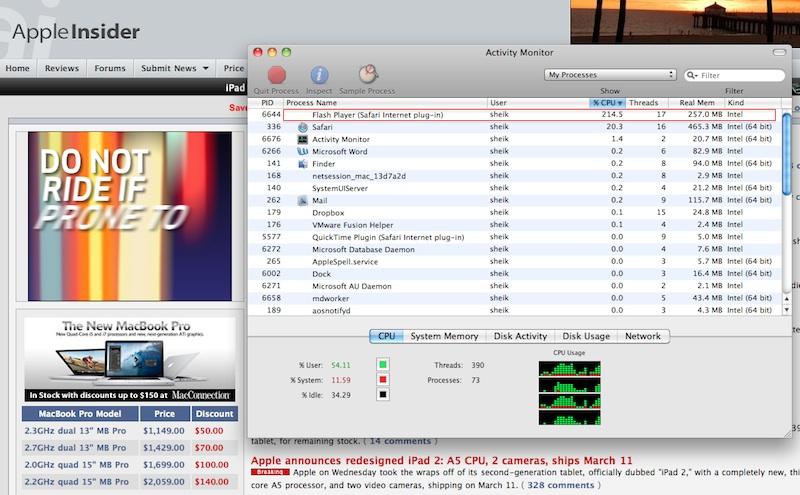Image resolution: width=800 pixels, height=495 pixels.
Task: Open the iPad 2 announcement headline link
Action: (441, 460)
